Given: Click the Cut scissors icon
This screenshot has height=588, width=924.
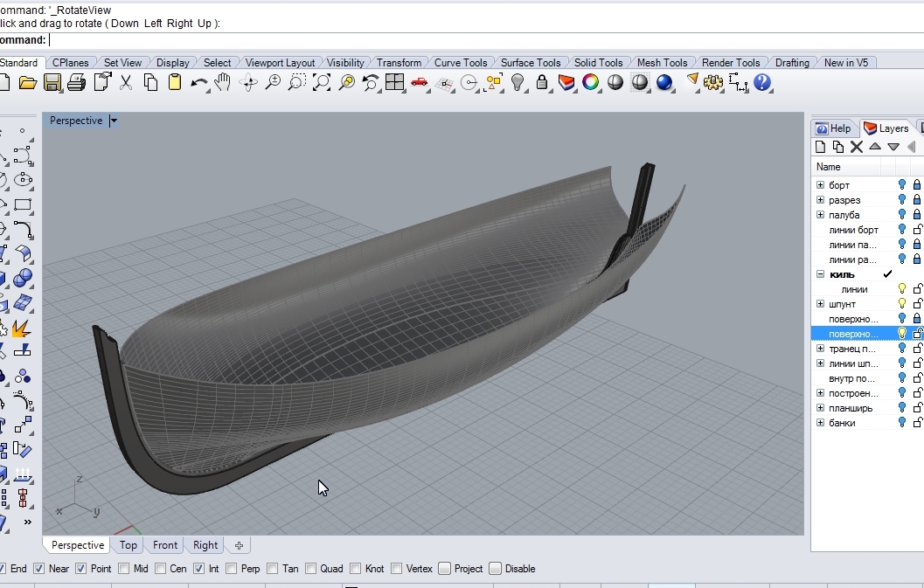Looking at the screenshot, I should [126, 83].
